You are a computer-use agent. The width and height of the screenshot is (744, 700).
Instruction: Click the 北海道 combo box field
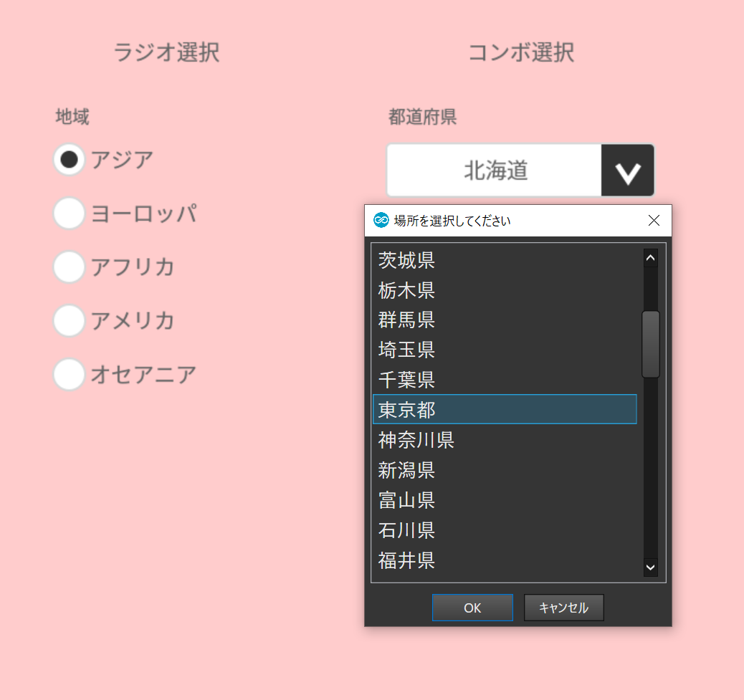(x=495, y=171)
